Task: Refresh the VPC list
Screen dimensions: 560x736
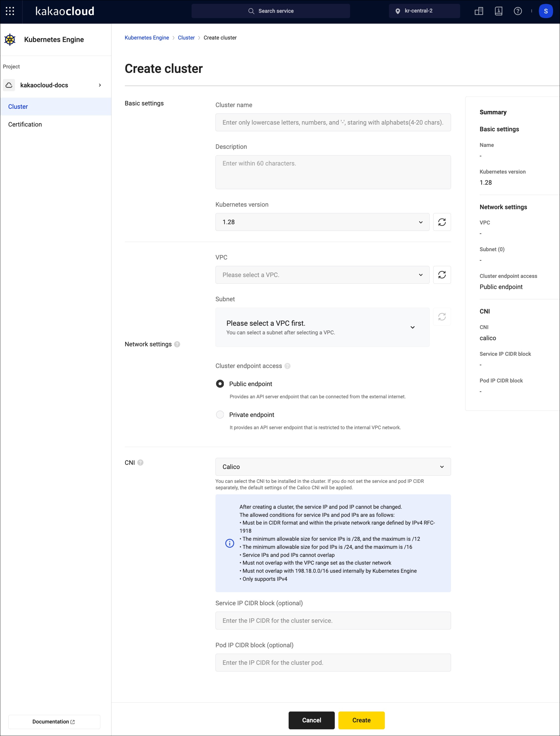Action: (442, 275)
